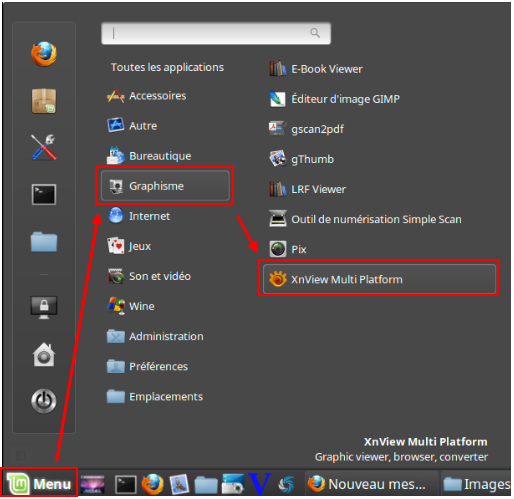The height and width of the screenshot is (499, 514).
Task: Launch XnView Multi Platform
Action: 379,279
